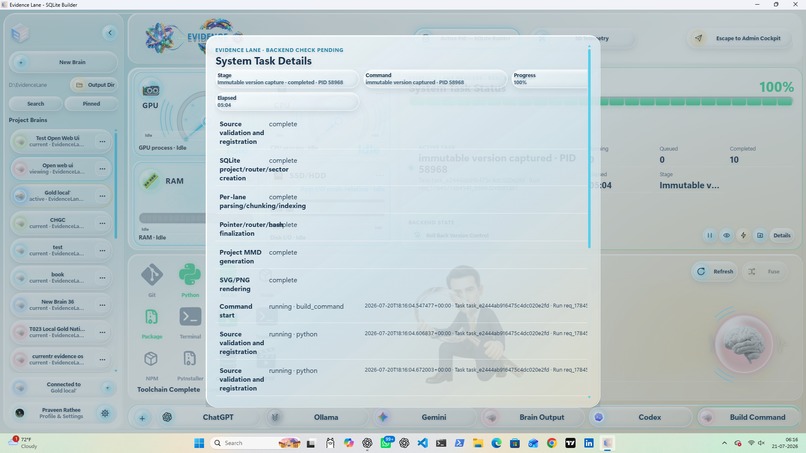The width and height of the screenshot is (806, 453).
Task: Click the GPU card icon
Action: pos(151,90)
